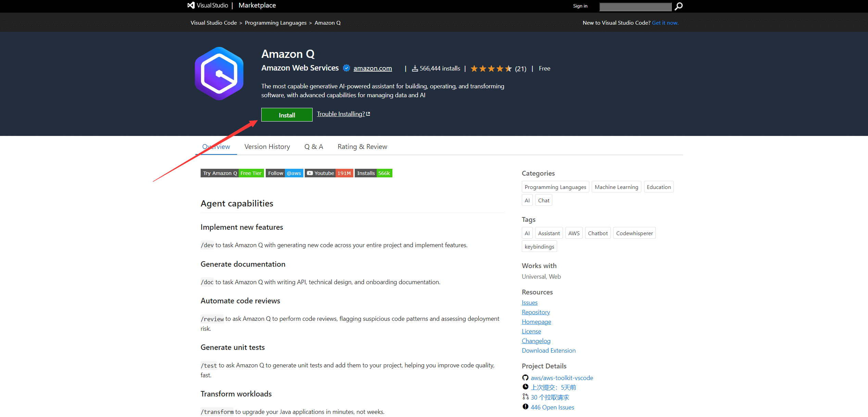Select the Machine Learning category tag
Screen dimensions: 868x417
[x=616, y=187]
